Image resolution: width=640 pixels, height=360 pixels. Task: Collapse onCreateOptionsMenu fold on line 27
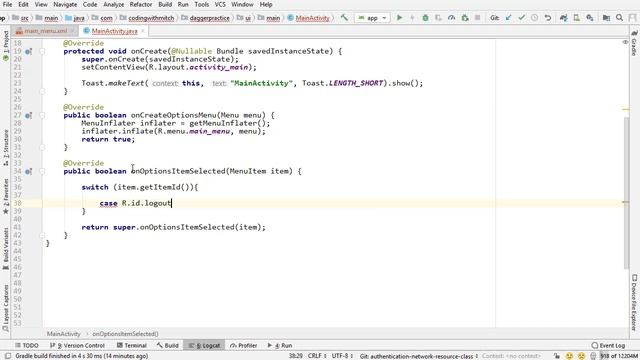(x=42, y=116)
